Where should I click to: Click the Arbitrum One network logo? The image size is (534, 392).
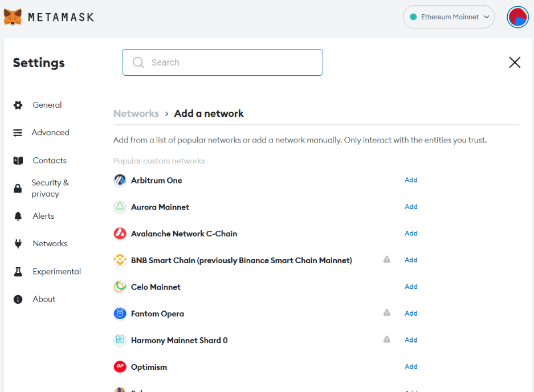pyautogui.click(x=120, y=181)
